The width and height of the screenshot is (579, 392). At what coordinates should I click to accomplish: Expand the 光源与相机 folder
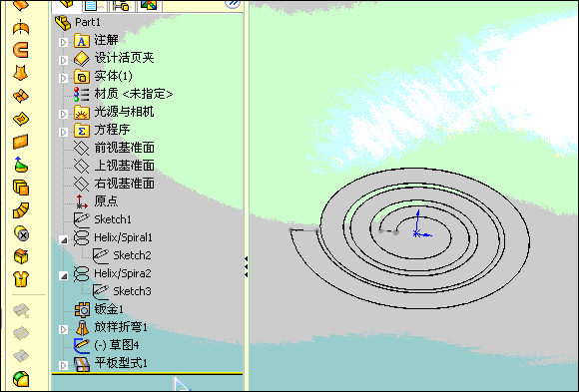click(x=64, y=114)
